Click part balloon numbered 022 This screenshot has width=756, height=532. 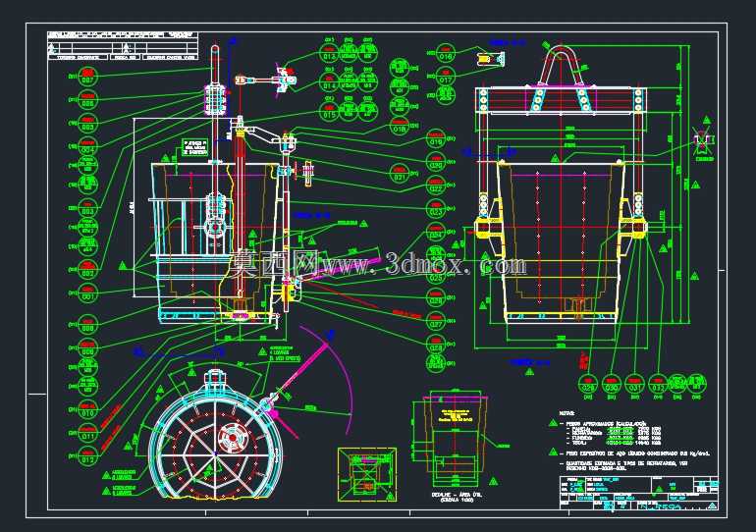pyautogui.click(x=436, y=186)
